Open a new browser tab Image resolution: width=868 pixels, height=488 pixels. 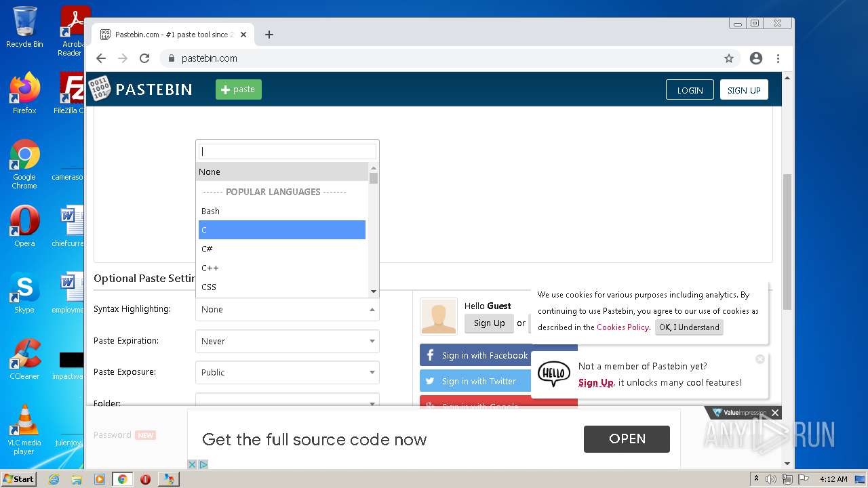coord(269,35)
